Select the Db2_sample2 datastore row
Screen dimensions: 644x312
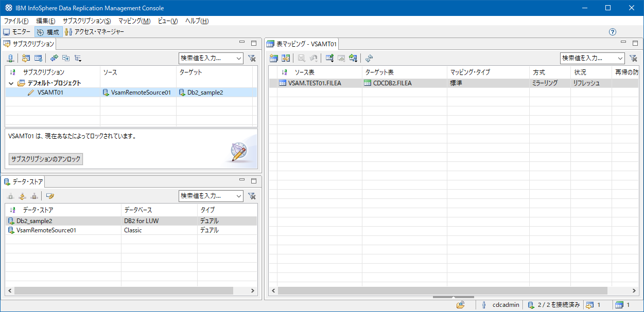(131, 221)
